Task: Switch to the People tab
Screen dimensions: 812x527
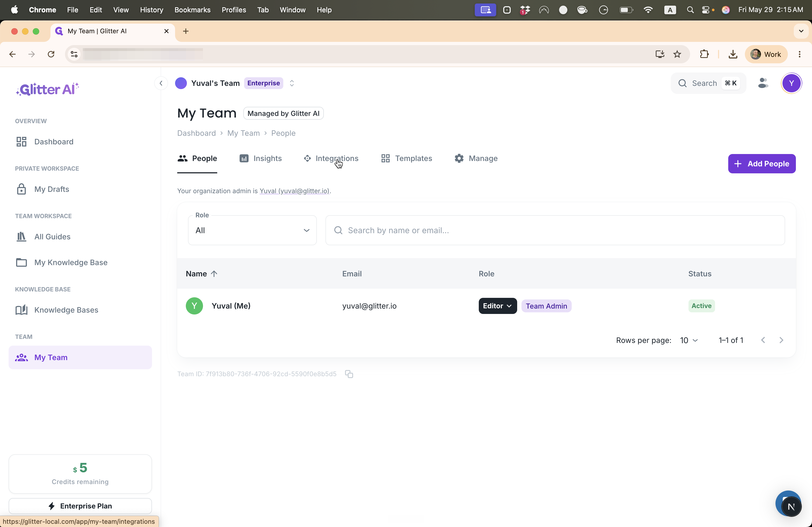Action: click(197, 159)
